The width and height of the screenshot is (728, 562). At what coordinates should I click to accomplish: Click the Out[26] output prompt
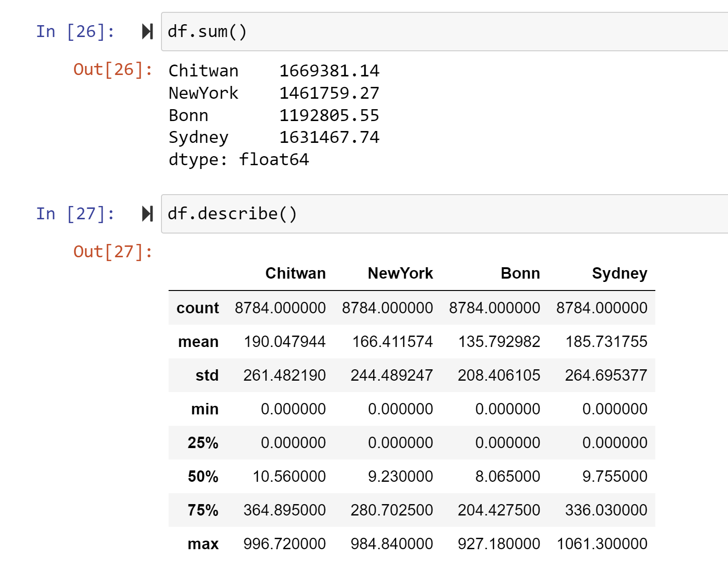[113, 70]
